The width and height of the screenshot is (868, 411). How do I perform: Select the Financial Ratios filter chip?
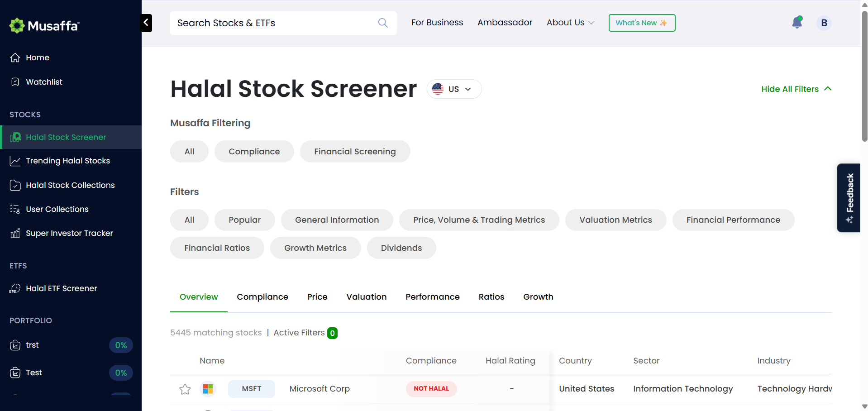(x=217, y=248)
